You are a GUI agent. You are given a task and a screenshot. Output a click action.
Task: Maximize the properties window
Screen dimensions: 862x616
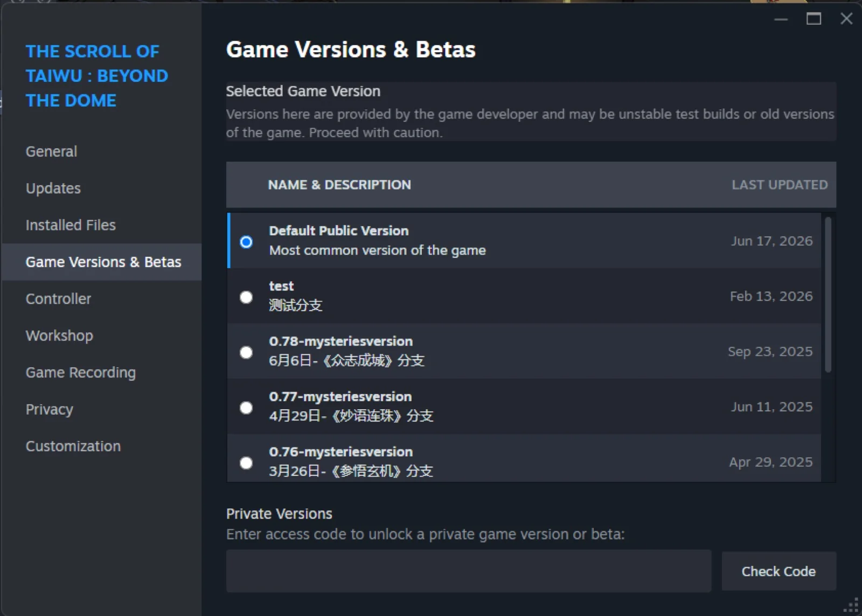pos(814,19)
